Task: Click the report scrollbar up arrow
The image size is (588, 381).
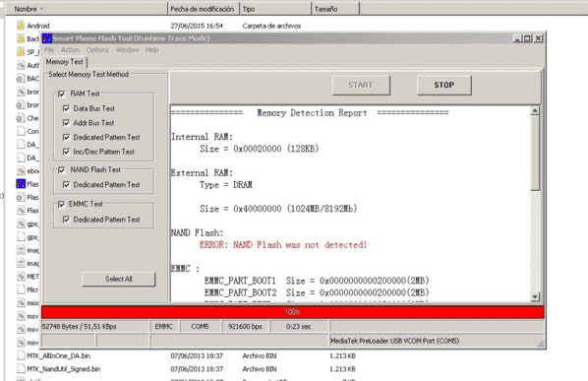Action: [x=535, y=110]
